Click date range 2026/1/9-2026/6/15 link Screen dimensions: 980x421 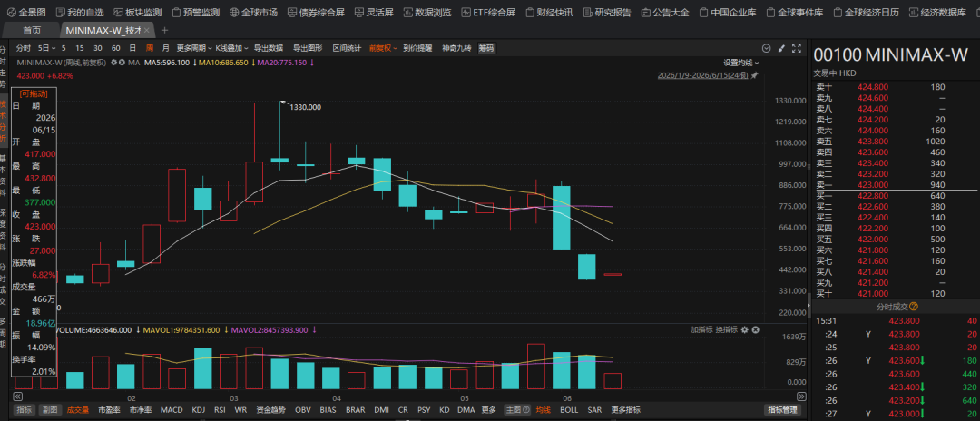703,75
